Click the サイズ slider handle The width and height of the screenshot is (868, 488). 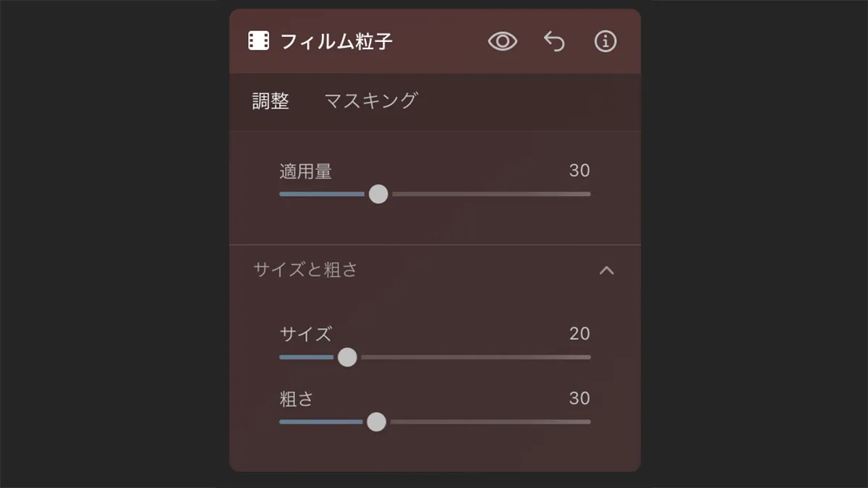348,357
